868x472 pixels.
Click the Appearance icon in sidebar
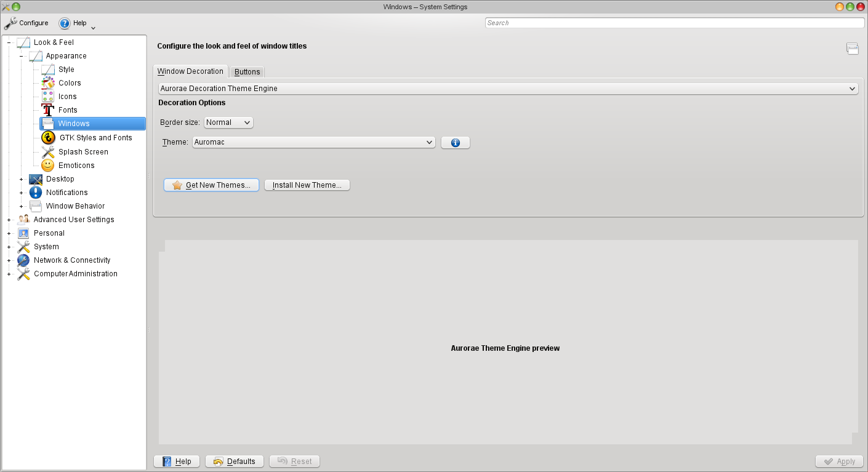point(36,56)
